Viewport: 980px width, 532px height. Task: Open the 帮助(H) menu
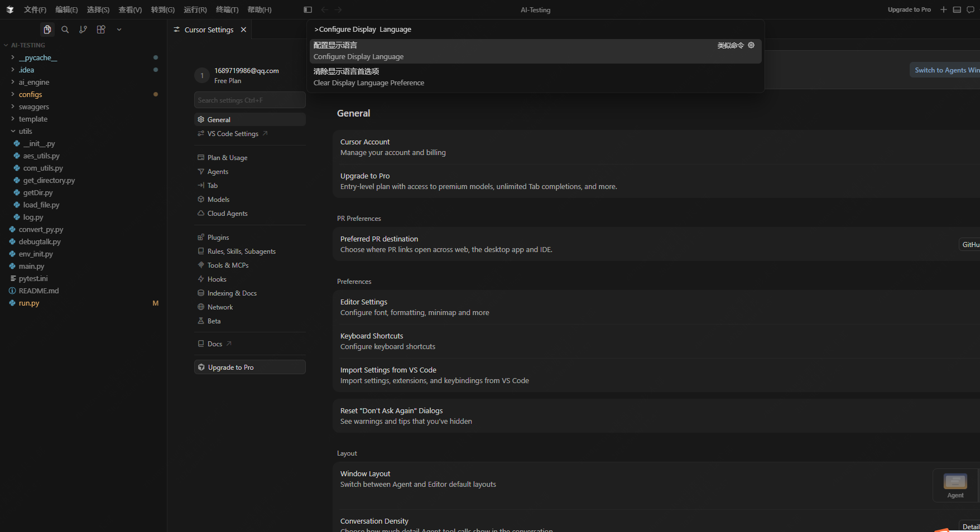click(260, 9)
